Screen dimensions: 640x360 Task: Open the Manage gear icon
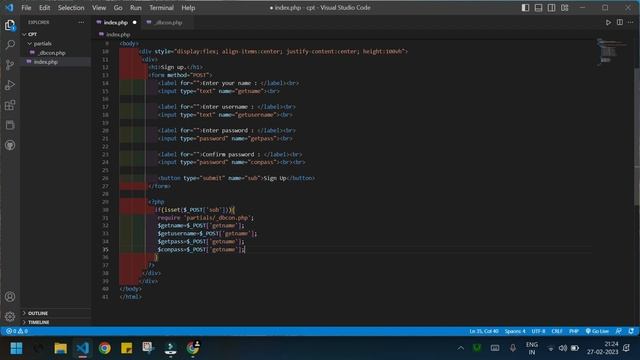click(10, 316)
